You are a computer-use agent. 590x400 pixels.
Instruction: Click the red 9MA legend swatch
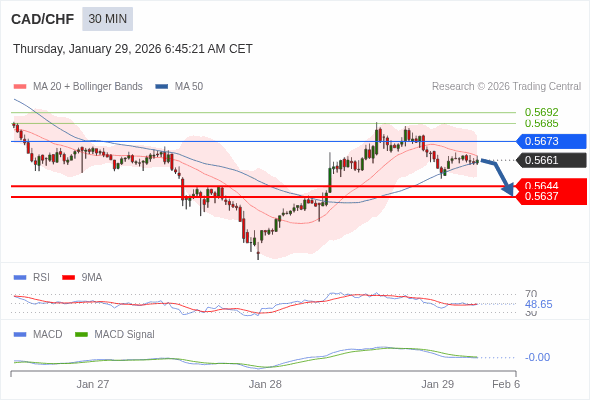tap(68, 278)
